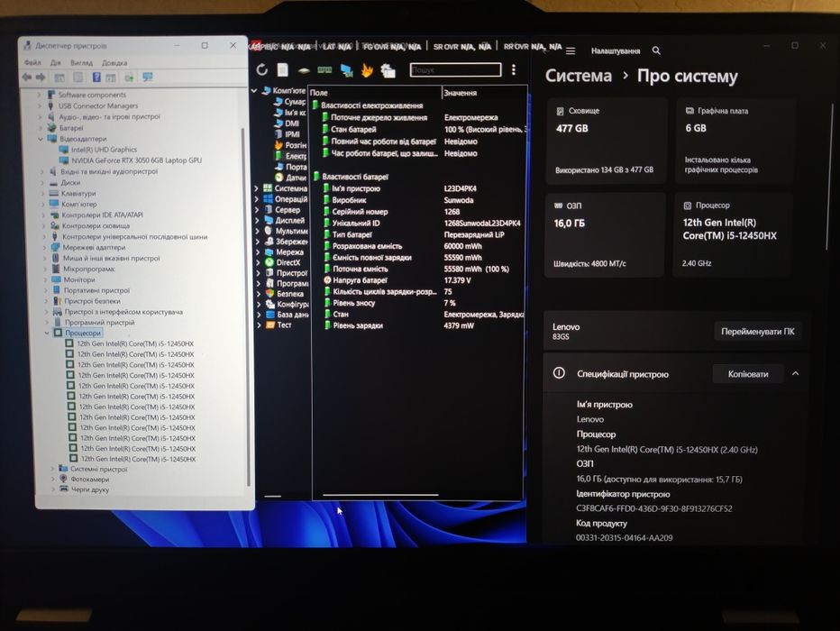Open the Вигляд menu in Device Manager
This screenshot has height=631, width=840.
click(x=81, y=63)
